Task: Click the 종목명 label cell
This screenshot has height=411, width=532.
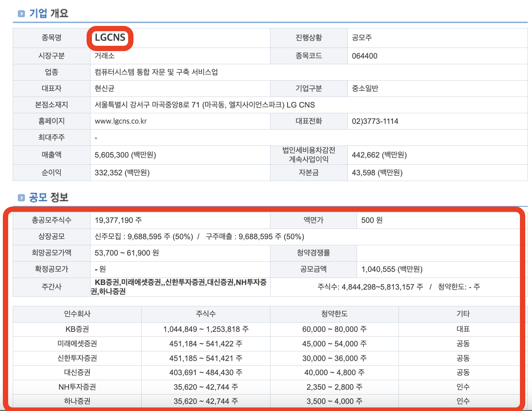Action: (52, 38)
